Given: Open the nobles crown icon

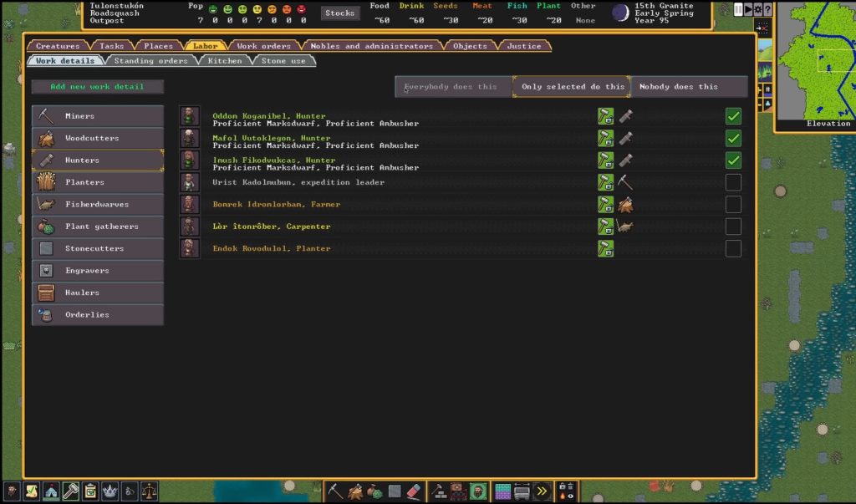Looking at the screenshot, I should (110, 491).
